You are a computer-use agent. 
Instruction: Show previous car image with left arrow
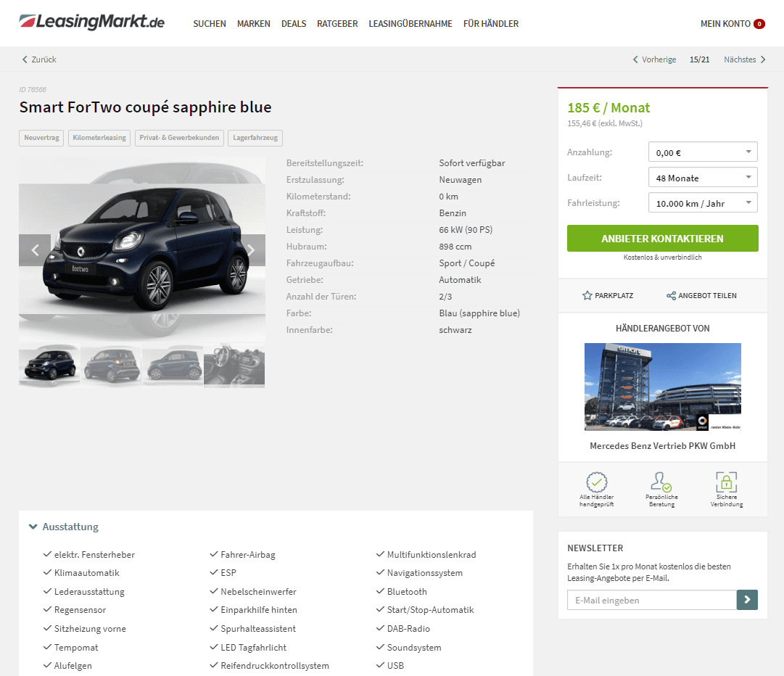click(x=35, y=250)
